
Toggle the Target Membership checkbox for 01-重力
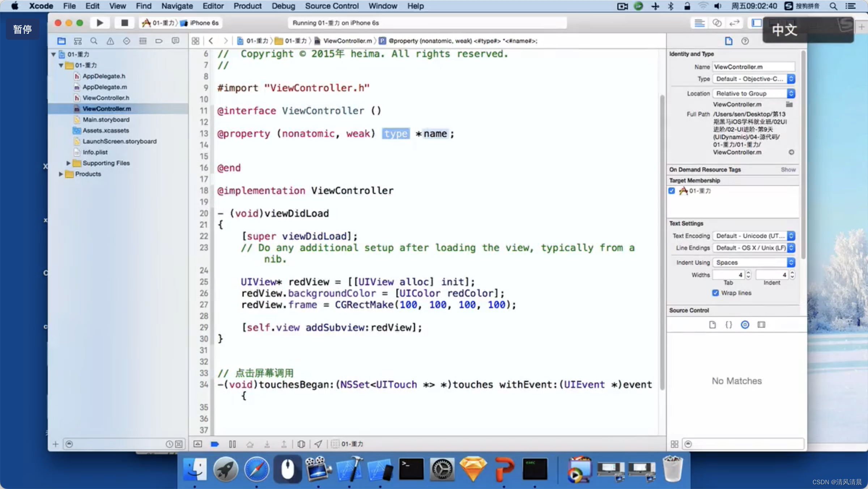coord(672,191)
